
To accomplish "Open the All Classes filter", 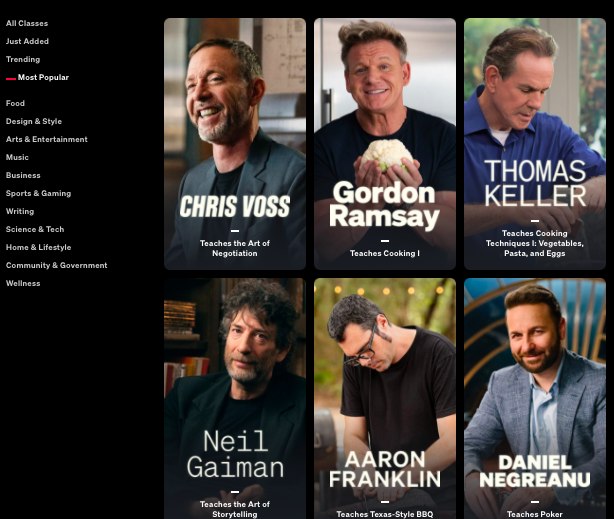I will pyautogui.click(x=27, y=23).
